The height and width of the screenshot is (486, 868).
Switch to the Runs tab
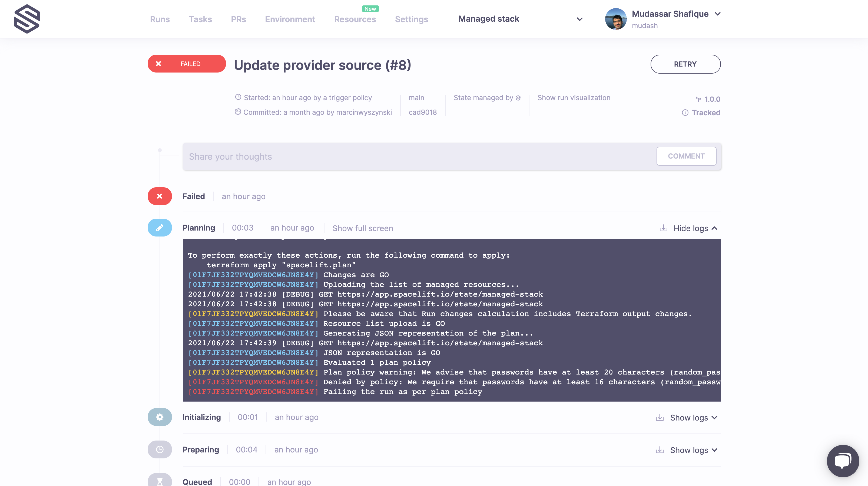point(160,19)
